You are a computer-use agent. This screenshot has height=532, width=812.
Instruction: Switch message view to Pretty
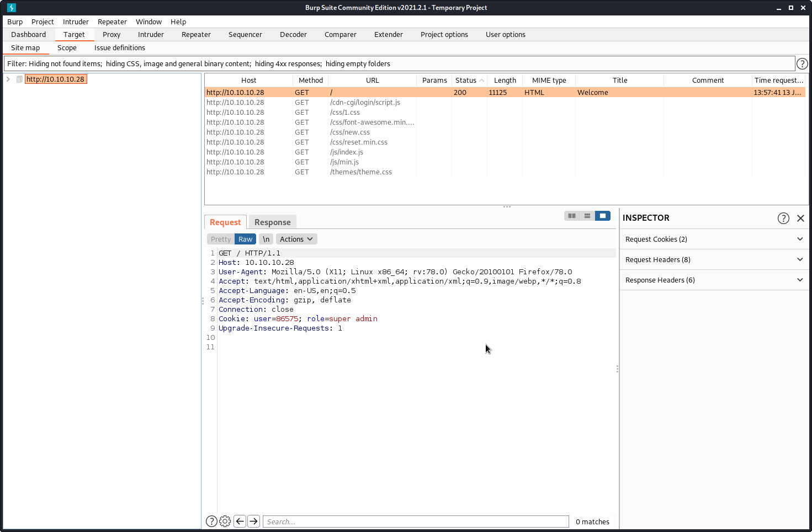click(x=221, y=239)
